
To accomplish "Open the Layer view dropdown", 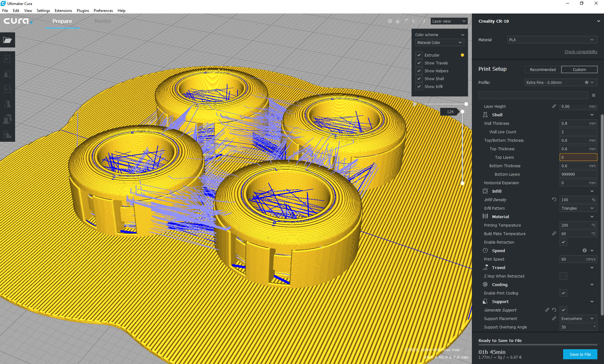I will (449, 21).
